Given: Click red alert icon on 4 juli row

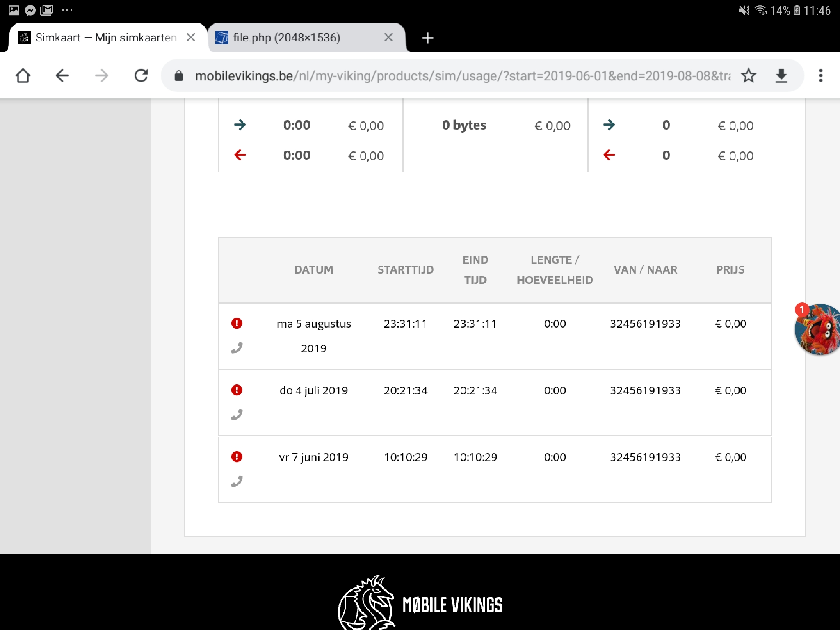Looking at the screenshot, I should coord(237,390).
